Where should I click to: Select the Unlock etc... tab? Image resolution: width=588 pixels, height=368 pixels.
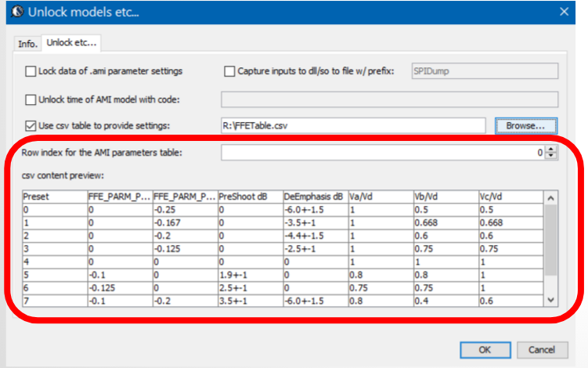tap(69, 43)
